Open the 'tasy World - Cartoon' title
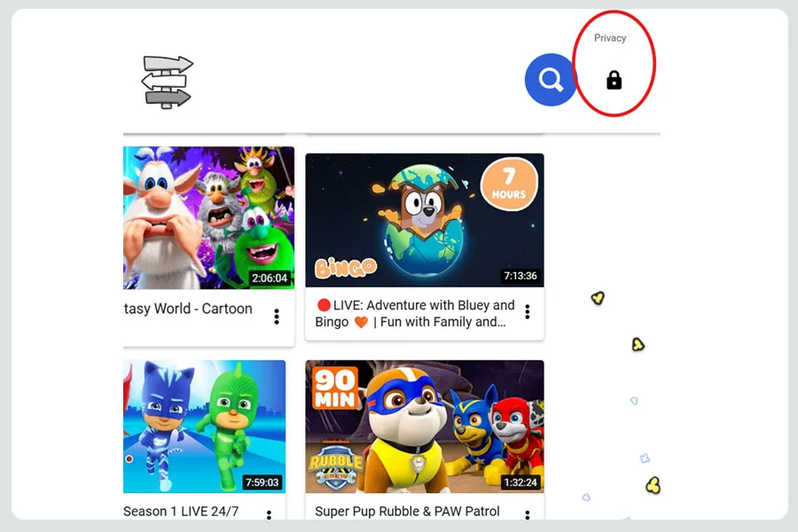 pos(188,309)
